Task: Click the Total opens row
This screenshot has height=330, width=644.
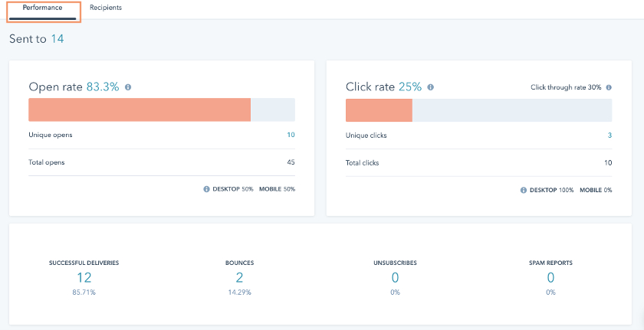Action: coord(162,162)
